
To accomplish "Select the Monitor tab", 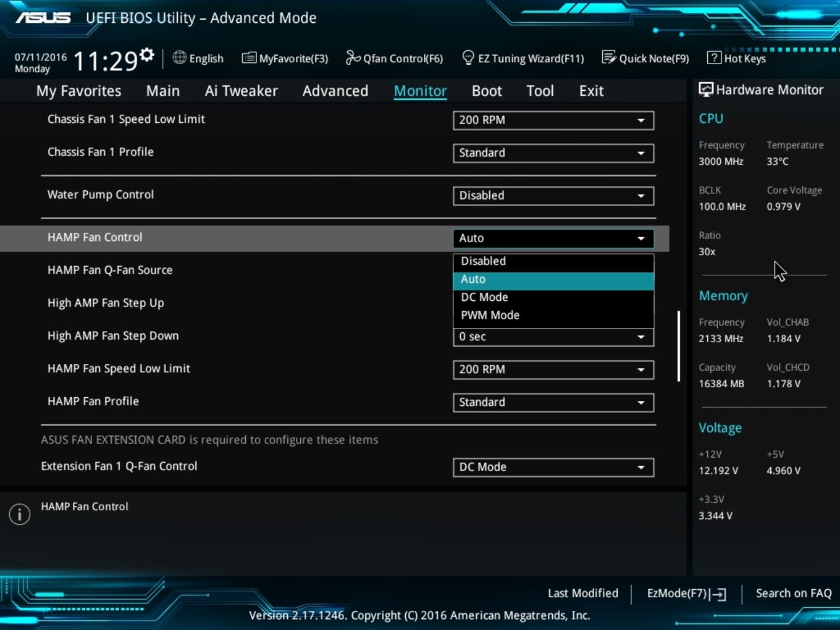I will 421,91.
